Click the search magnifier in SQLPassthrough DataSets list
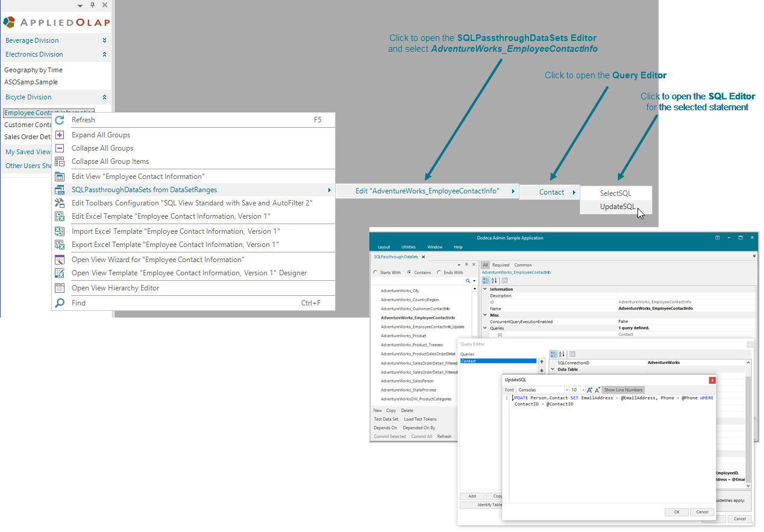The image size is (764, 532). pyautogui.click(x=468, y=281)
